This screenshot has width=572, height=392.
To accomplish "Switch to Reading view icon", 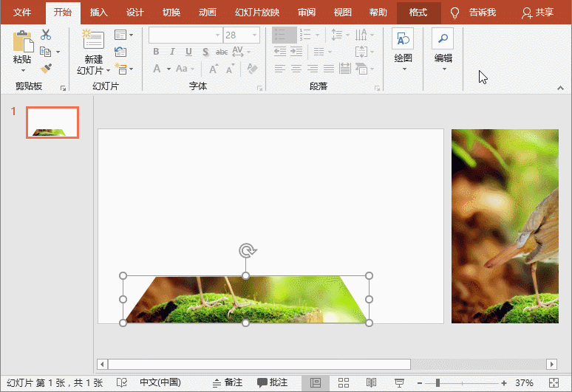I will 372,382.
